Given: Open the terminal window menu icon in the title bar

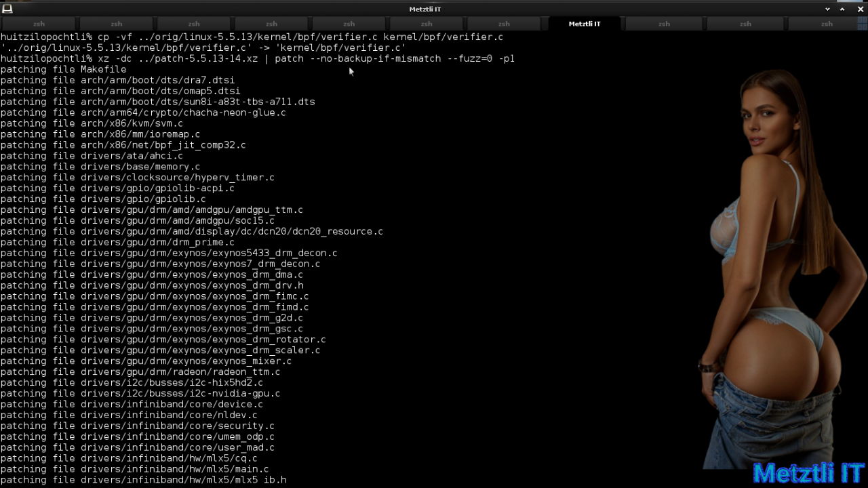Looking at the screenshot, I should click(7, 9).
